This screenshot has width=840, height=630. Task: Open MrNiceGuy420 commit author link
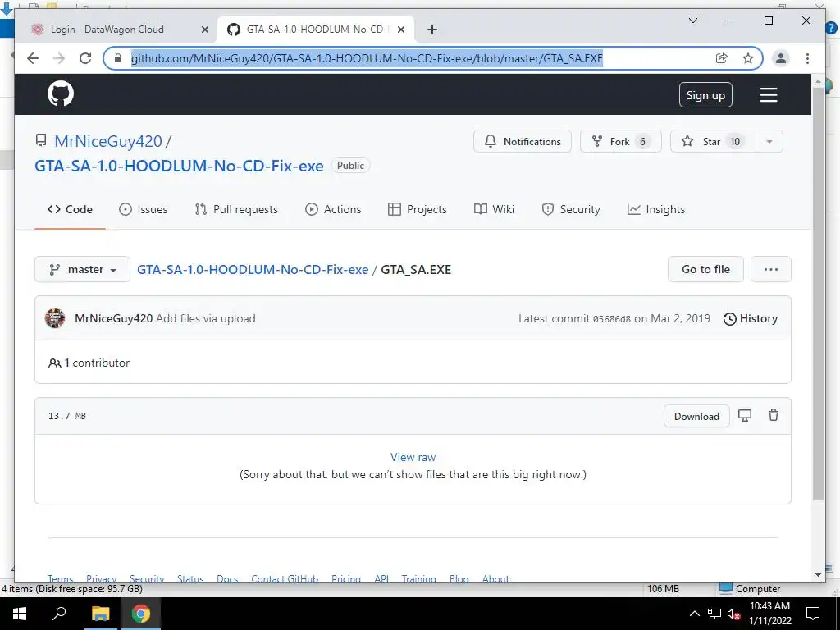113,318
